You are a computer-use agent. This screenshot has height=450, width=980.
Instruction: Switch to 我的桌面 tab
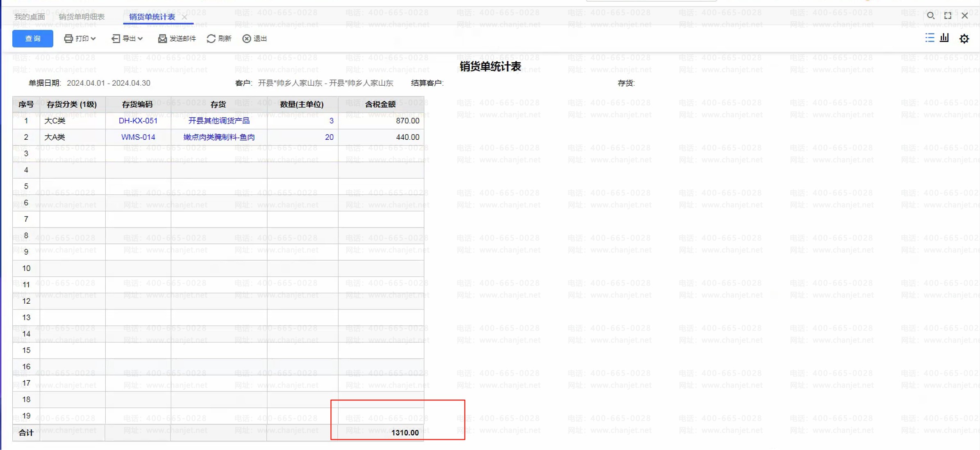pos(30,17)
